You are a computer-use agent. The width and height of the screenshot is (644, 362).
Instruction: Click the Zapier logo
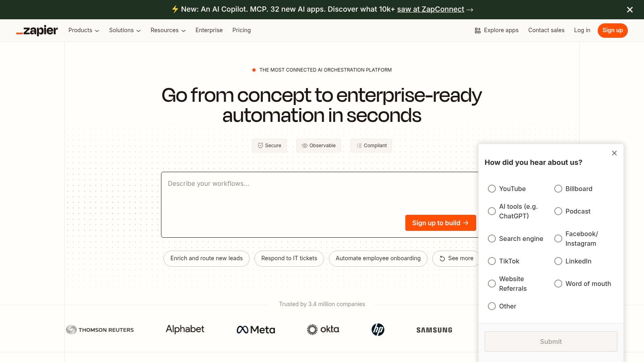37,31
